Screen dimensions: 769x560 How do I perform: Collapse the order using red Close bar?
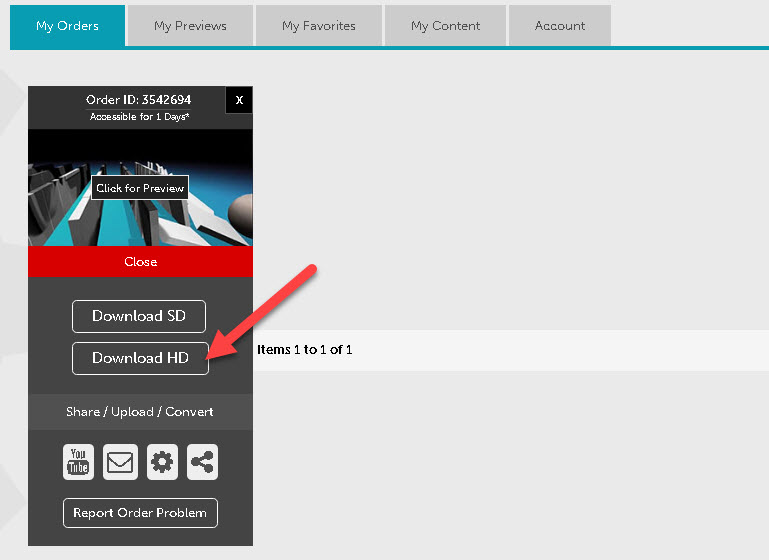140,262
